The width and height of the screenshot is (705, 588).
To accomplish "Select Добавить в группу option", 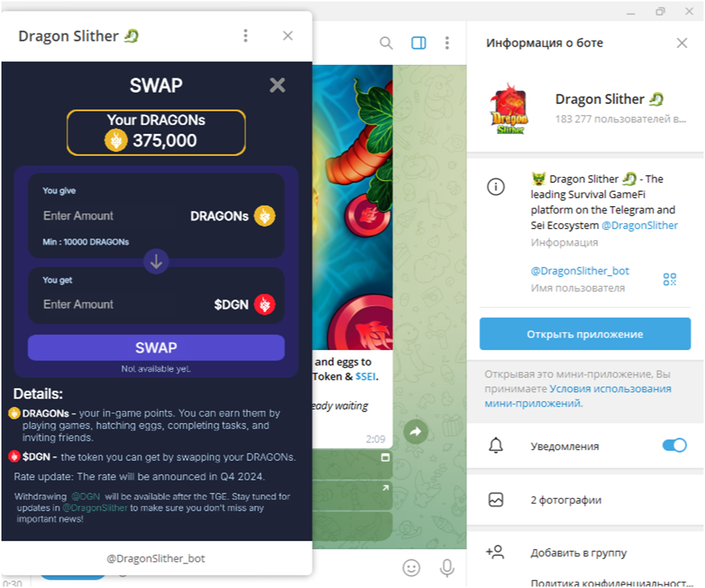I will [585, 553].
